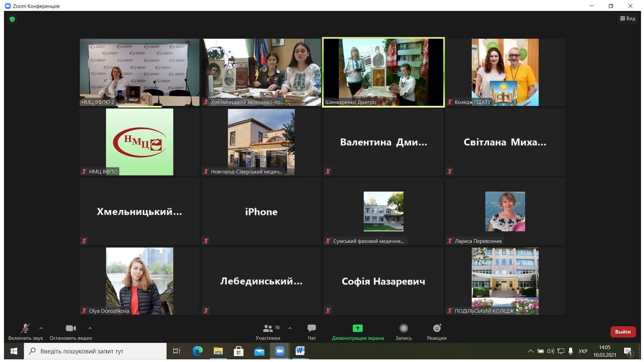Expand audio options arrow beside microphone
Viewport: 644px width, 362px height.
pyautogui.click(x=41, y=328)
